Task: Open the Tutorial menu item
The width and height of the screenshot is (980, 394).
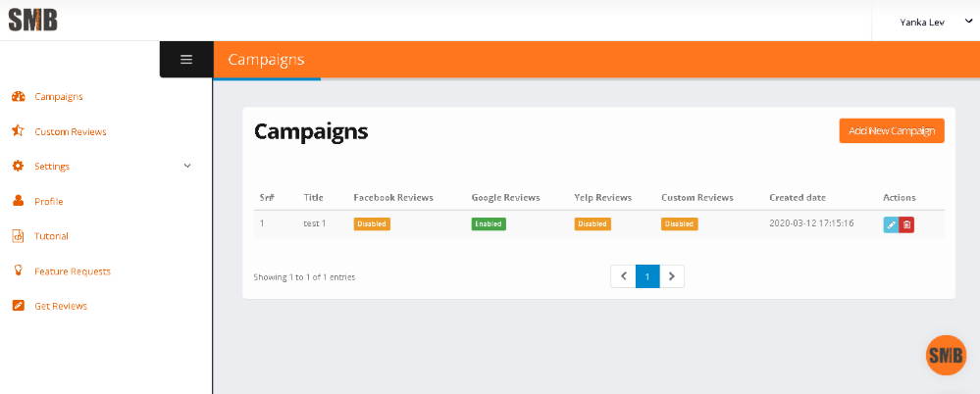Action: (x=51, y=236)
